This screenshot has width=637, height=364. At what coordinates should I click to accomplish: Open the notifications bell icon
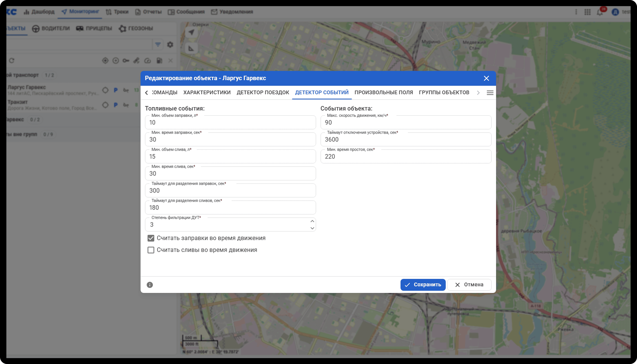(x=600, y=12)
